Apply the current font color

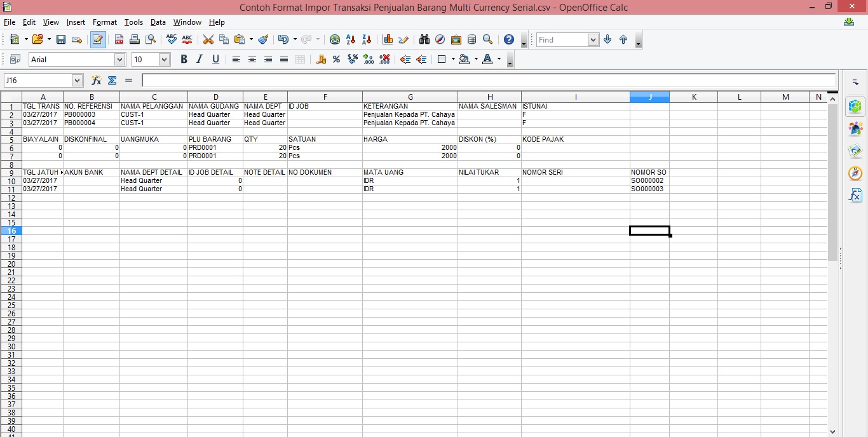coord(487,59)
